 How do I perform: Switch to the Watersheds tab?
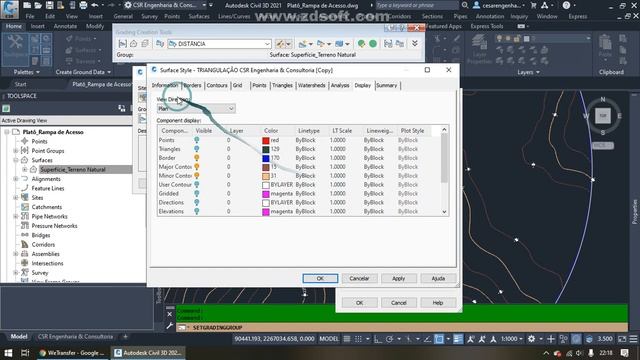point(311,85)
